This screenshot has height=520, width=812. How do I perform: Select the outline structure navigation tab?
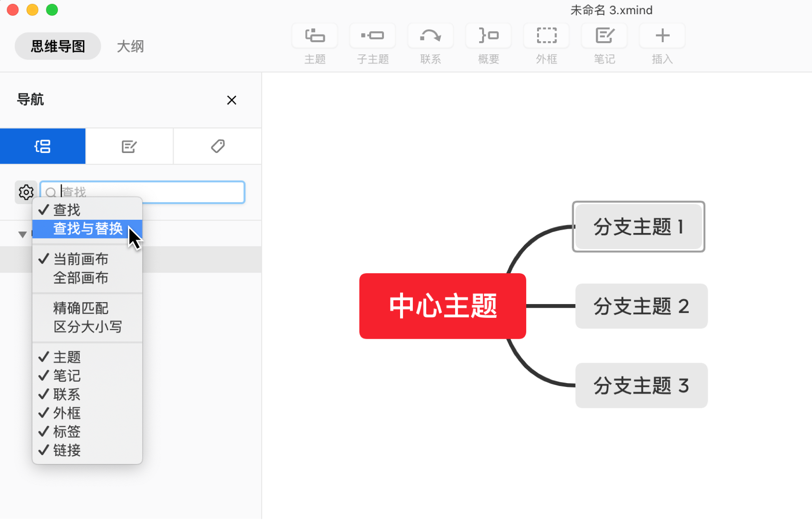[x=43, y=146]
